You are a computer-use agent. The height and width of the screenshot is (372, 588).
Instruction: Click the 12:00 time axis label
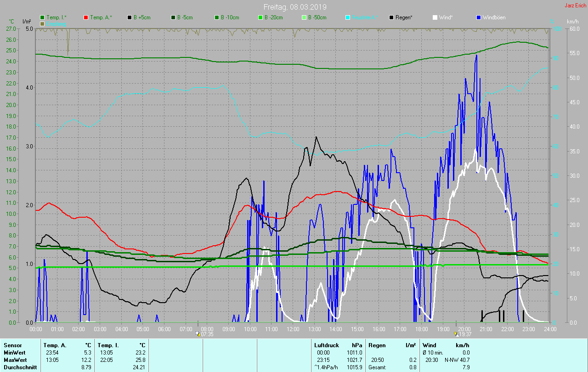(x=293, y=329)
